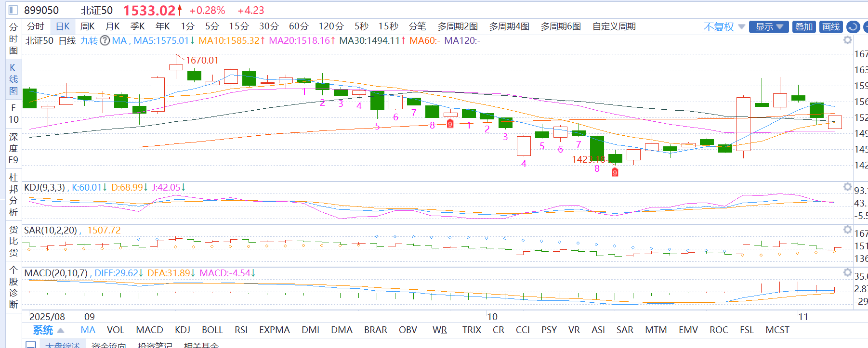Viewport: 868px width, 348px height.
Task: Click MA5:1575.01 legend value
Action: (x=164, y=41)
